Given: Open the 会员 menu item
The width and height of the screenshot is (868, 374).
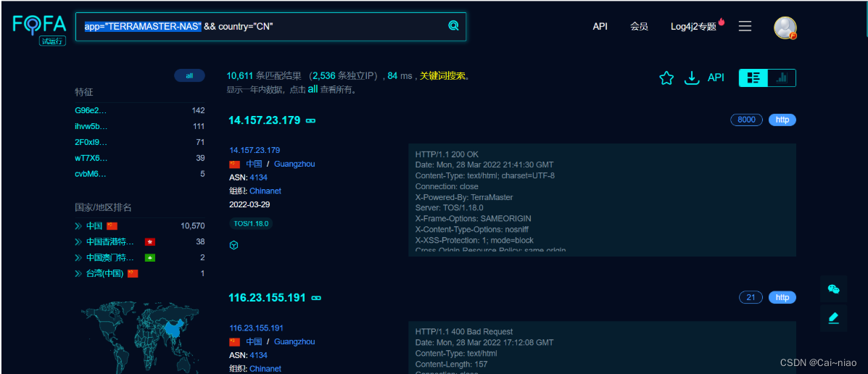Looking at the screenshot, I should pyautogui.click(x=639, y=26).
